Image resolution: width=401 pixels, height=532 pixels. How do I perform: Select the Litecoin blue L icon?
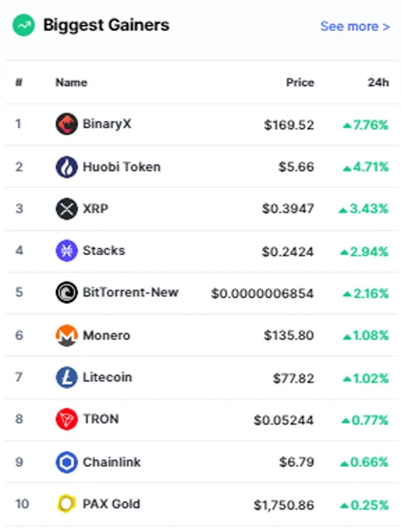point(67,377)
